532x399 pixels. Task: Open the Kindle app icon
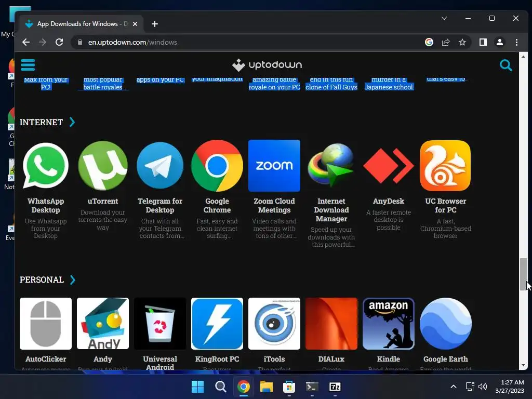pyautogui.click(x=389, y=324)
